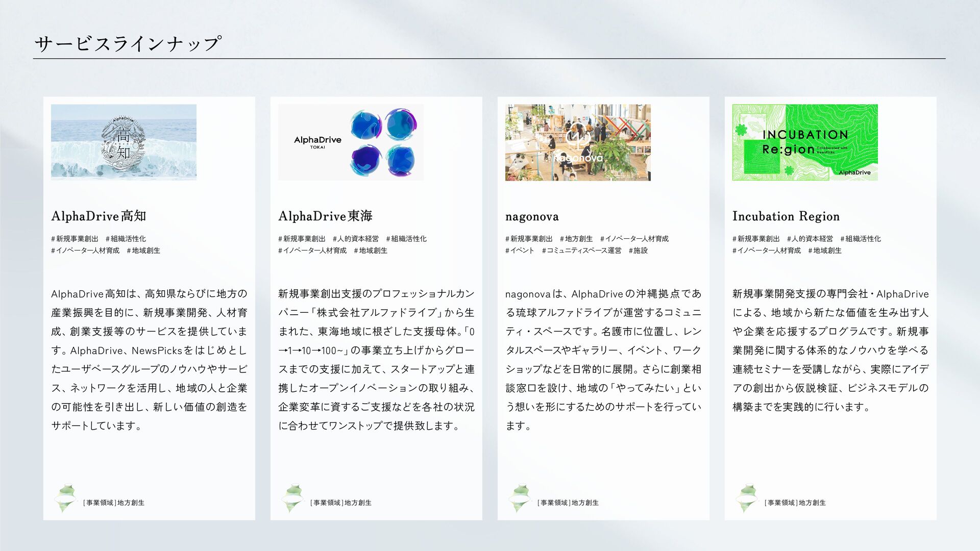Click [事業領域]地方創生 label in AlphaDrive高知 card

click(114, 503)
